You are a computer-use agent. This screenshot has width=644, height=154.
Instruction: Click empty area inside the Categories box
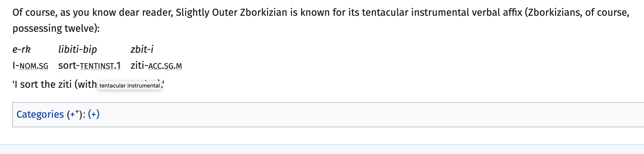[x=350, y=114]
